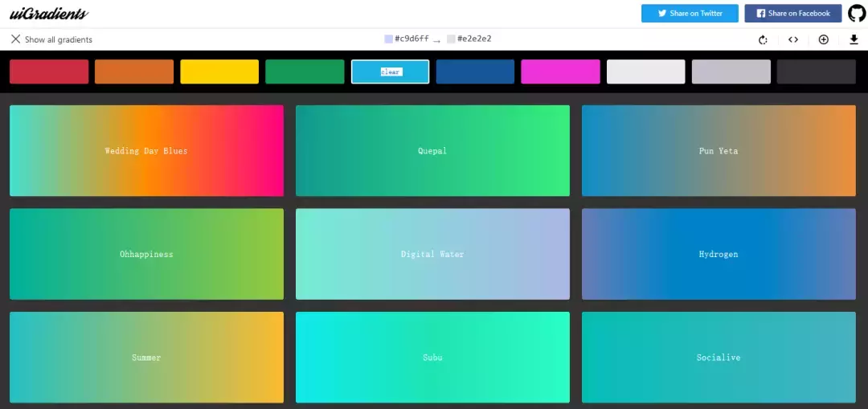This screenshot has width=868, height=409.
Task: Open the Quepal gradient card
Action: coord(432,150)
